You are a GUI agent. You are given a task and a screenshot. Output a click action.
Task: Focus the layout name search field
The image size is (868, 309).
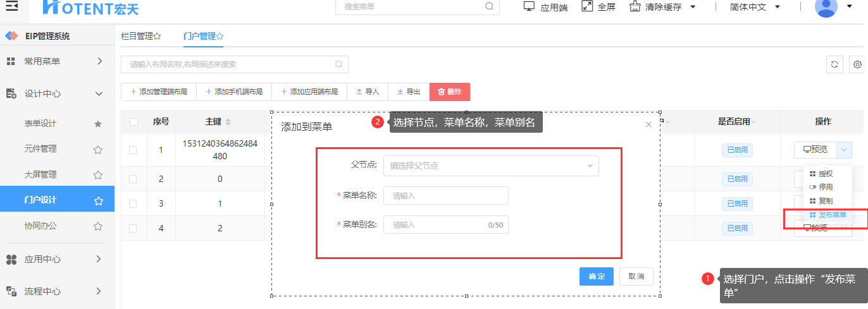click(235, 64)
